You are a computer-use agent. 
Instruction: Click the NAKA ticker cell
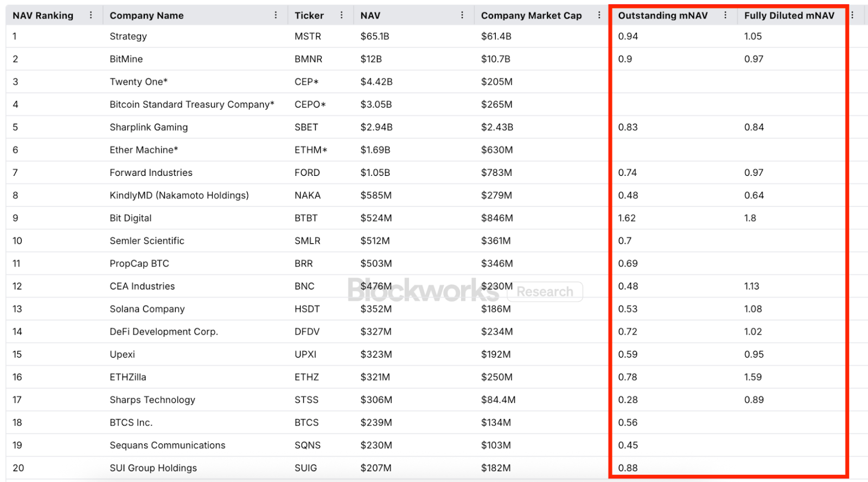308,195
